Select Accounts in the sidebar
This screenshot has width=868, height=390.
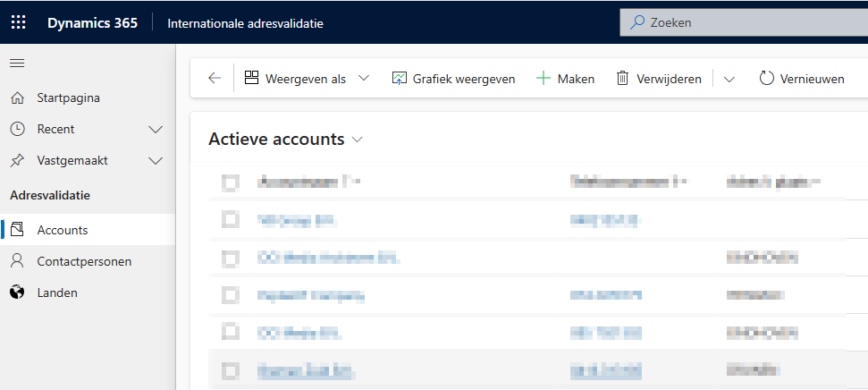tap(63, 230)
